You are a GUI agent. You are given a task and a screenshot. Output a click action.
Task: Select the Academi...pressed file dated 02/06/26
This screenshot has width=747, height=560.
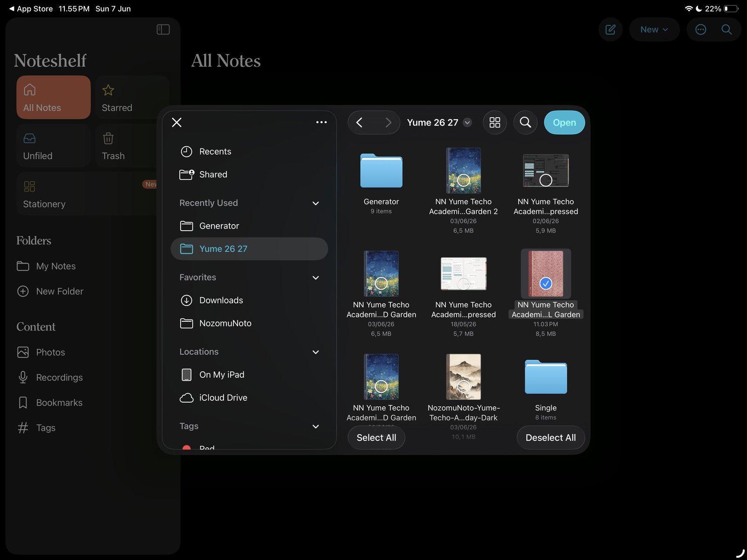point(546,180)
